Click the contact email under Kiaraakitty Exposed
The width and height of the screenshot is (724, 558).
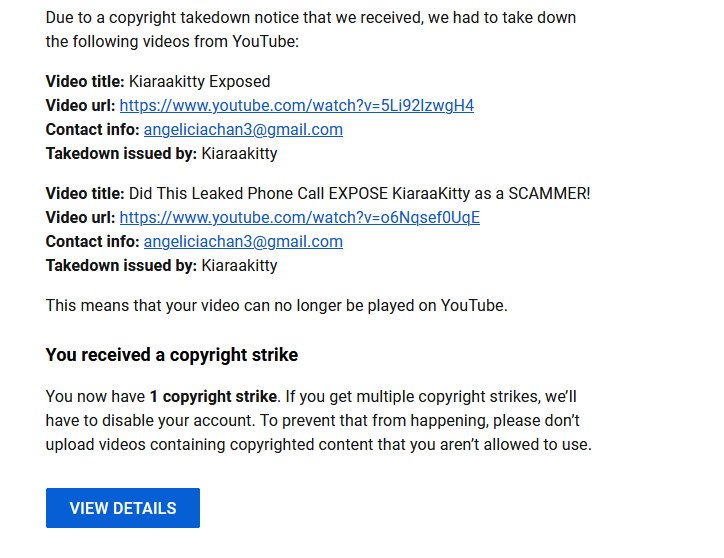[243, 129]
